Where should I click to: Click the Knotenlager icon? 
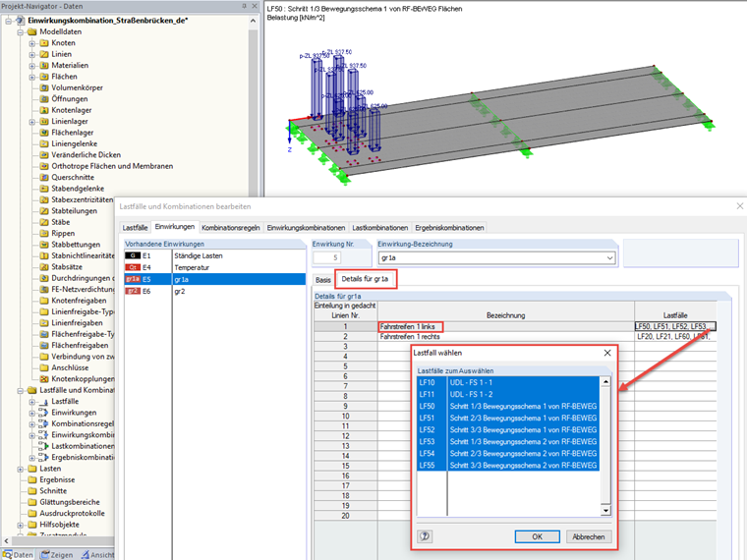click(44, 110)
